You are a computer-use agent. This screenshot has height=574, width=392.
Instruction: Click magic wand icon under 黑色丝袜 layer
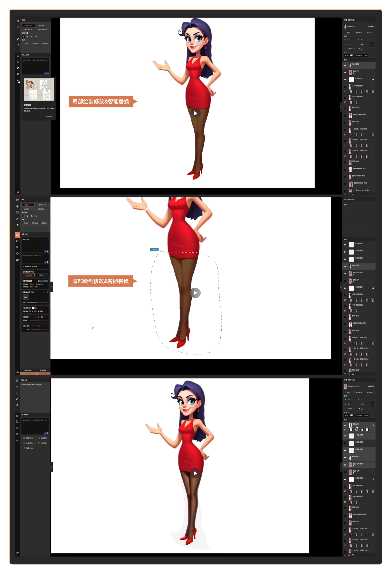click(345, 430)
